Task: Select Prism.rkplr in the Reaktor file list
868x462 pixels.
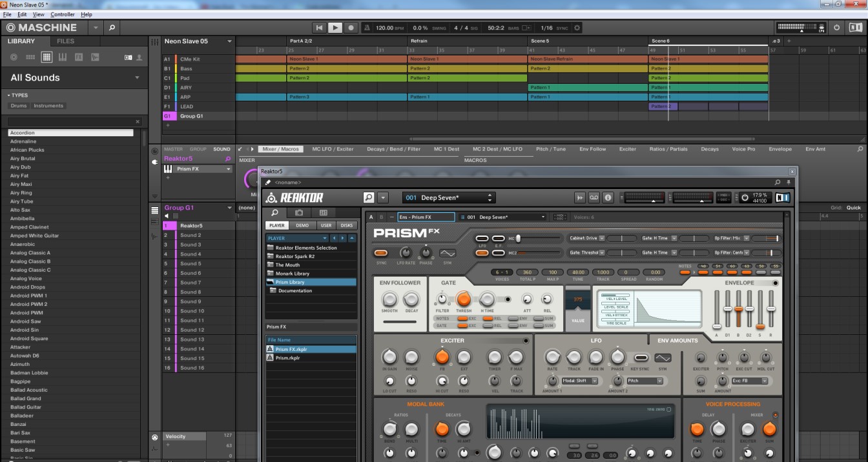Action: coord(311,357)
